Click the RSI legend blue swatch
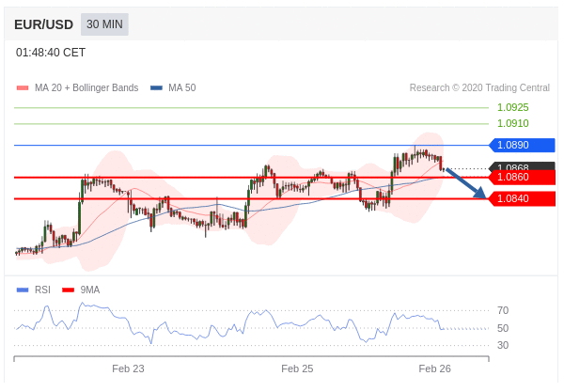Screen dimensions: 564x392 pos(23,290)
